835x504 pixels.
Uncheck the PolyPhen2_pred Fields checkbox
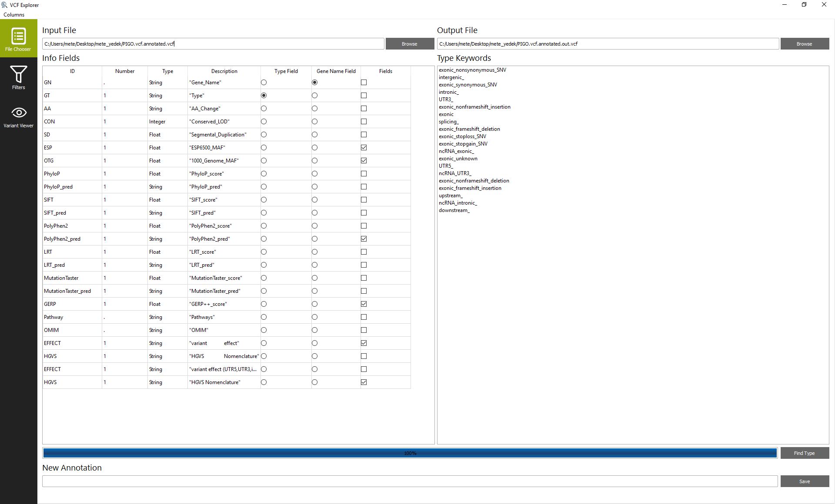[x=364, y=239]
